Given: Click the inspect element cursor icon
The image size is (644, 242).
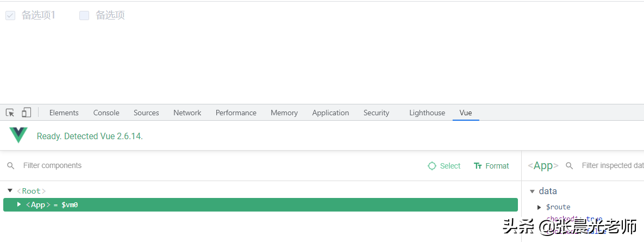Looking at the screenshot, I should 10,113.
